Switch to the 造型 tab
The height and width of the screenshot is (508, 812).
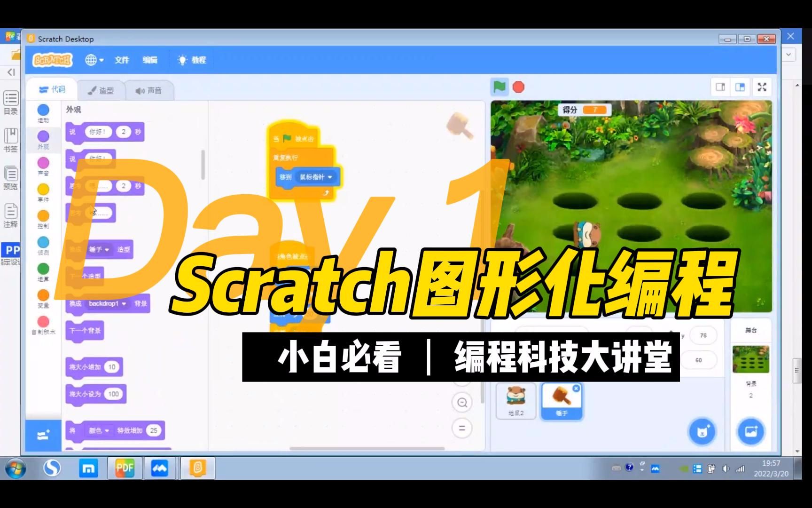101,90
